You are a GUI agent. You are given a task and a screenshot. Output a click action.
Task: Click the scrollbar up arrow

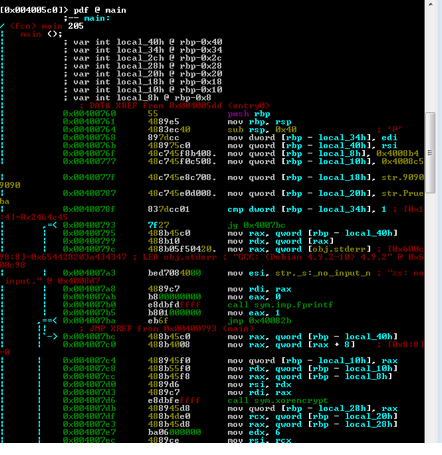[x=430, y=5]
